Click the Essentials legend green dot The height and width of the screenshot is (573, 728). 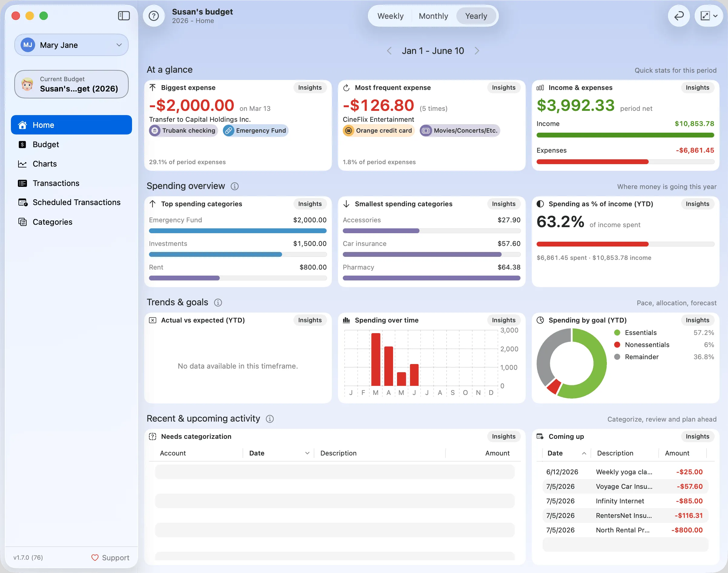pos(617,333)
